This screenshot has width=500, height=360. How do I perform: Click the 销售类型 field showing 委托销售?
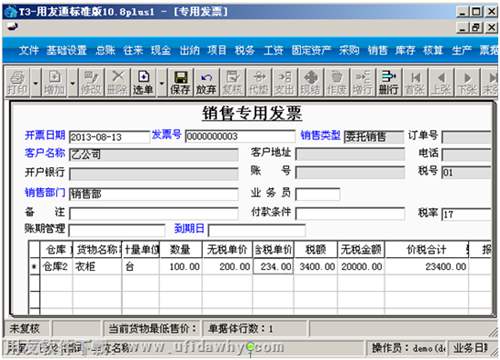click(x=374, y=137)
